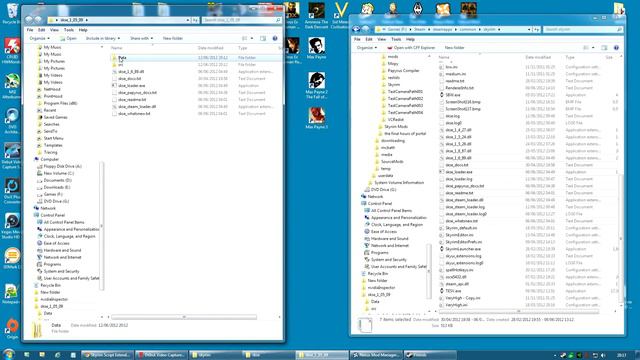The image size is (640, 360).
Task: Select skse_whatsnew.txt in the left window
Action: [134, 113]
